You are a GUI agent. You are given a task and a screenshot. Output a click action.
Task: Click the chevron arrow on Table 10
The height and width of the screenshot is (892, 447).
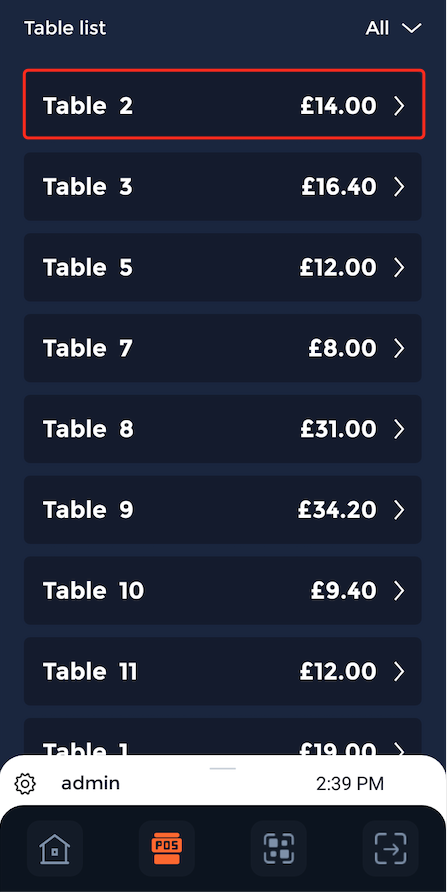(x=399, y=590)
